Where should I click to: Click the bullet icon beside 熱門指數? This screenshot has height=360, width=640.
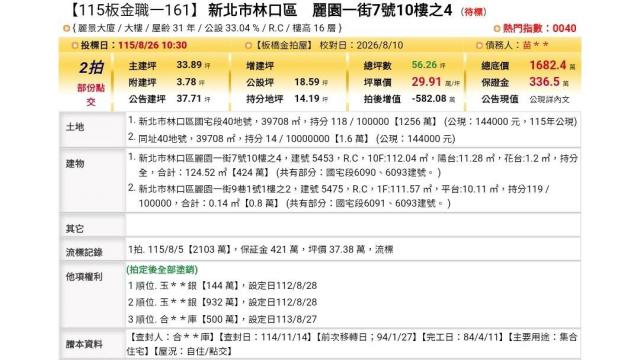coord(497,29)
